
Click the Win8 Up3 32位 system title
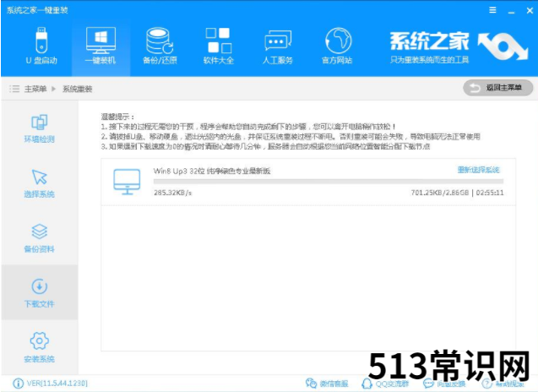point(212,171)
